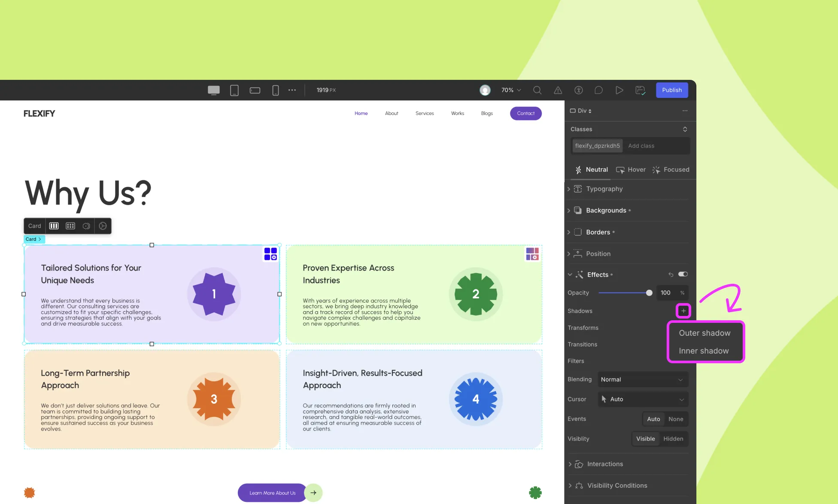
Task: Open the preview play icon
Action: click(x=619, y=90)
